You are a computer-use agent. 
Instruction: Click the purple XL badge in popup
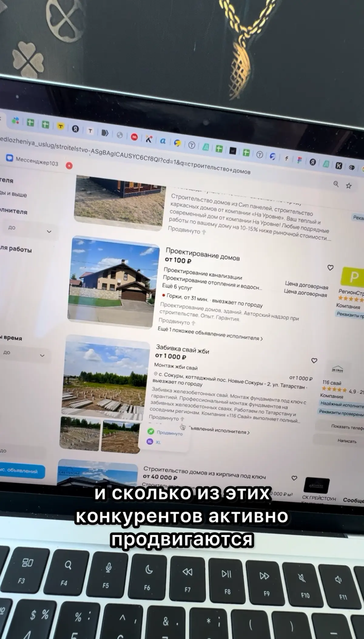(x=150, y=441)
